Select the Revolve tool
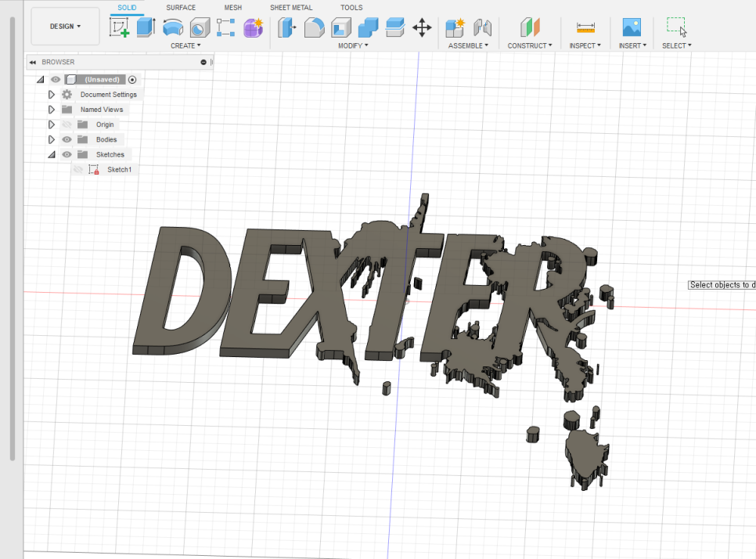Image resolution: width=756 pixels, height=559 pixels. pyautogui.click(x=173, y=27)
